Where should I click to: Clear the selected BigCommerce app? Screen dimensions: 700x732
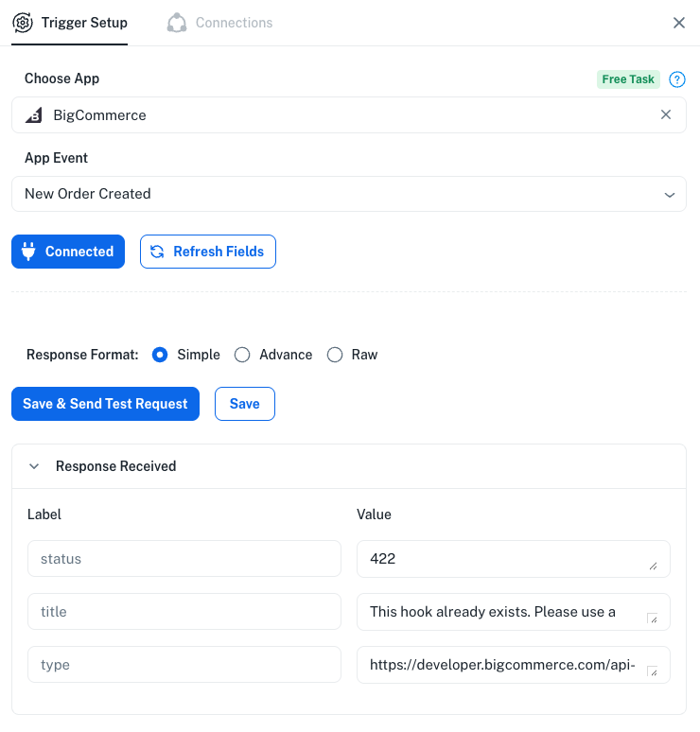click(x=666, y=114)
